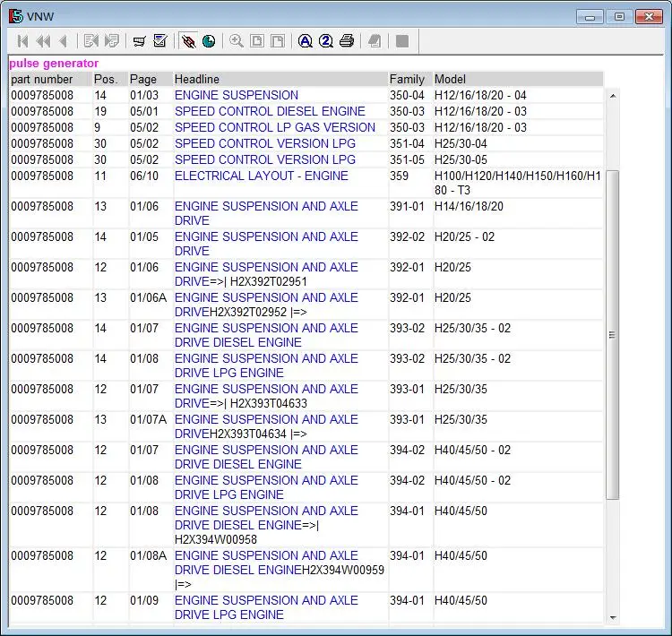
Task: Click the Family column header
Action: pyautogui.click(x=408, y=80)
